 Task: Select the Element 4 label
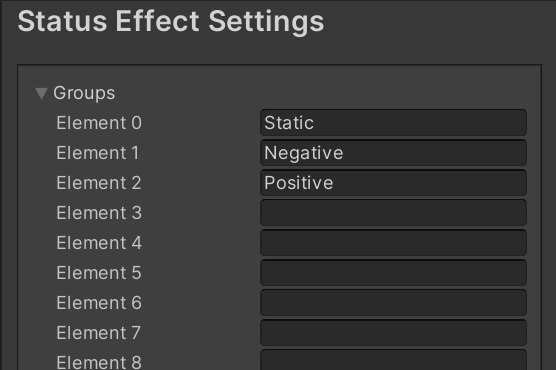[99, 243]
